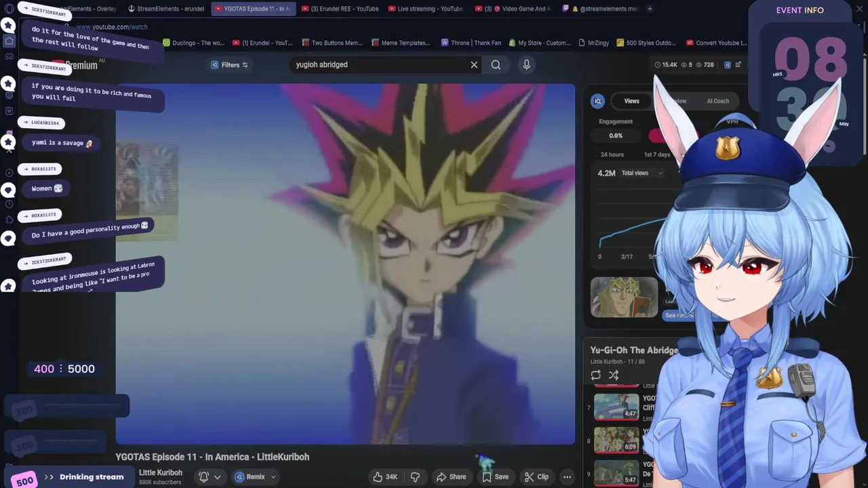Image resolution: width=868 pixels, height=488 pixels.
Task: Open the Little Kuriboh channel link
Action: coord(160,472)
